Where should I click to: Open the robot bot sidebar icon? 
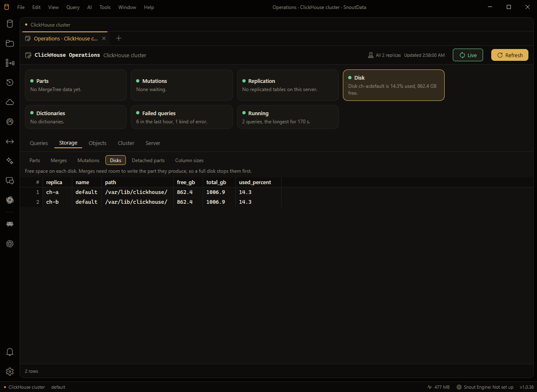10,224
